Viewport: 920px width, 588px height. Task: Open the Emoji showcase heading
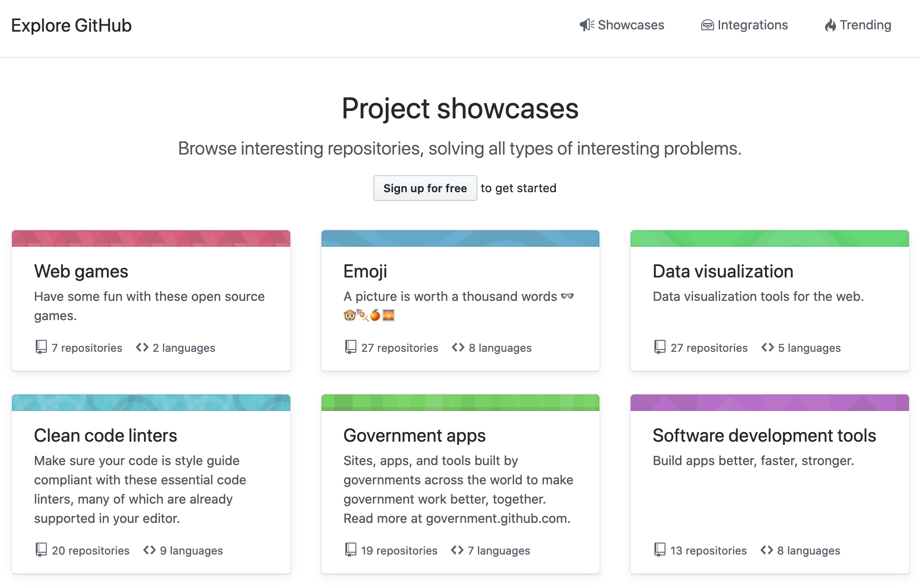click(x=365, y=271)
